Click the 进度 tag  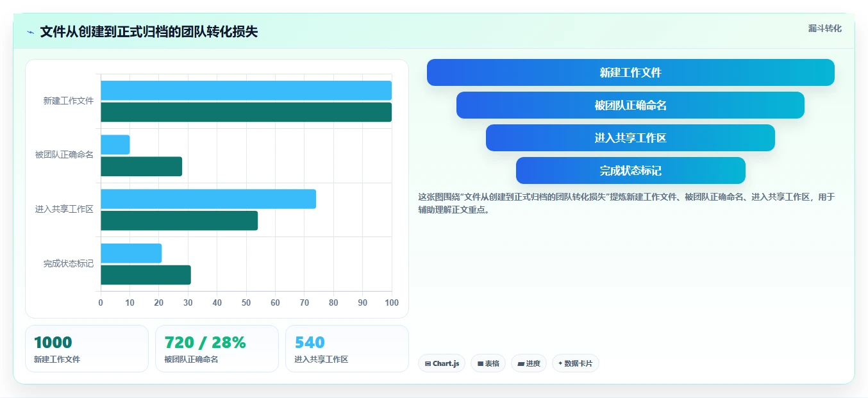pos(529,363)
